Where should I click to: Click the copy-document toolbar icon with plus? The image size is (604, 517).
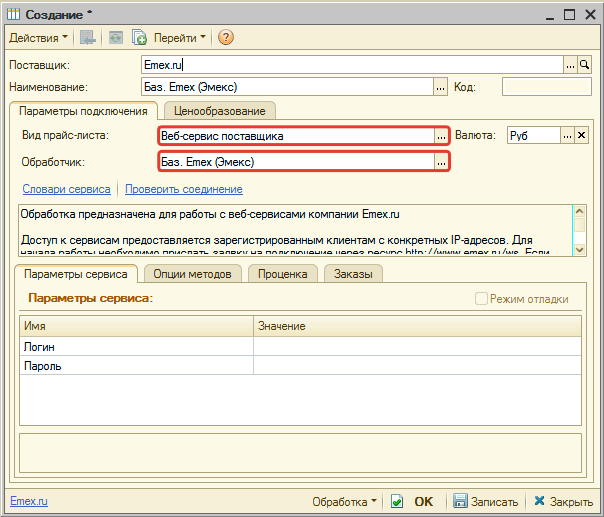point(139,38)
